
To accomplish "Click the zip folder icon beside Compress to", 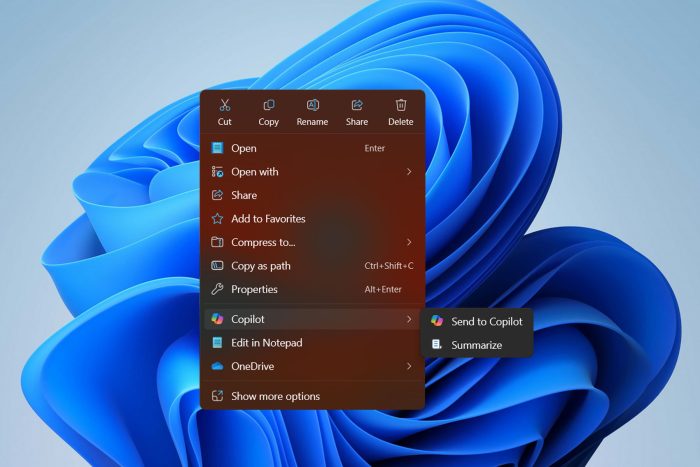I will coord(217,242).
